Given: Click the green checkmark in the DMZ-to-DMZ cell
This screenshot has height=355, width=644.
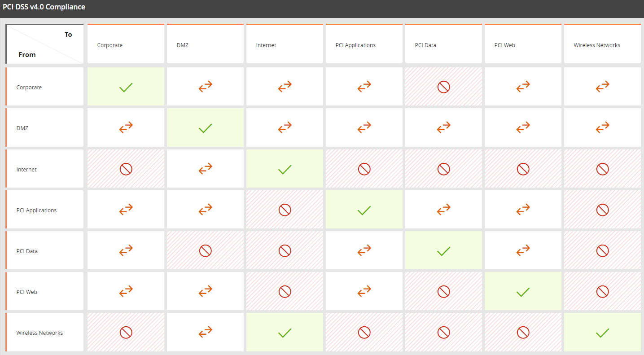Looking at the screenshot, I should click(x=205, y=127).
